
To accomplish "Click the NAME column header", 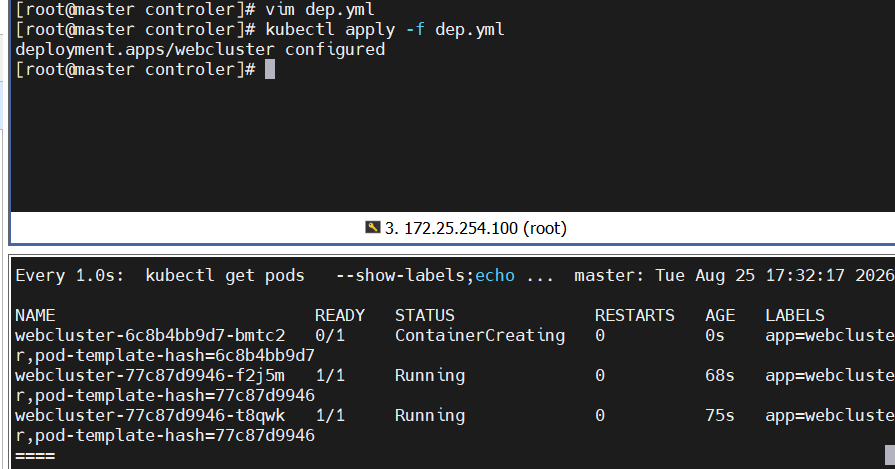I will click(35, 316).
